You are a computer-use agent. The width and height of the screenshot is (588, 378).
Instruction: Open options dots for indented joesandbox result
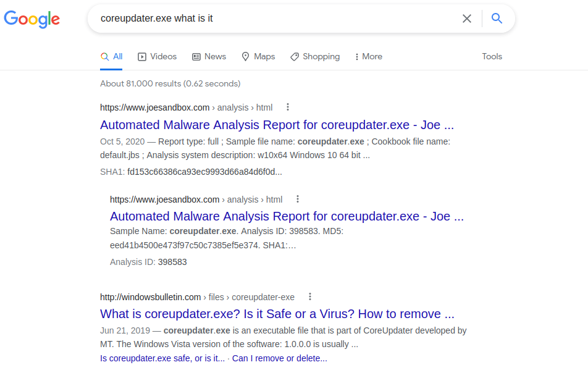[x=297, y=199]
